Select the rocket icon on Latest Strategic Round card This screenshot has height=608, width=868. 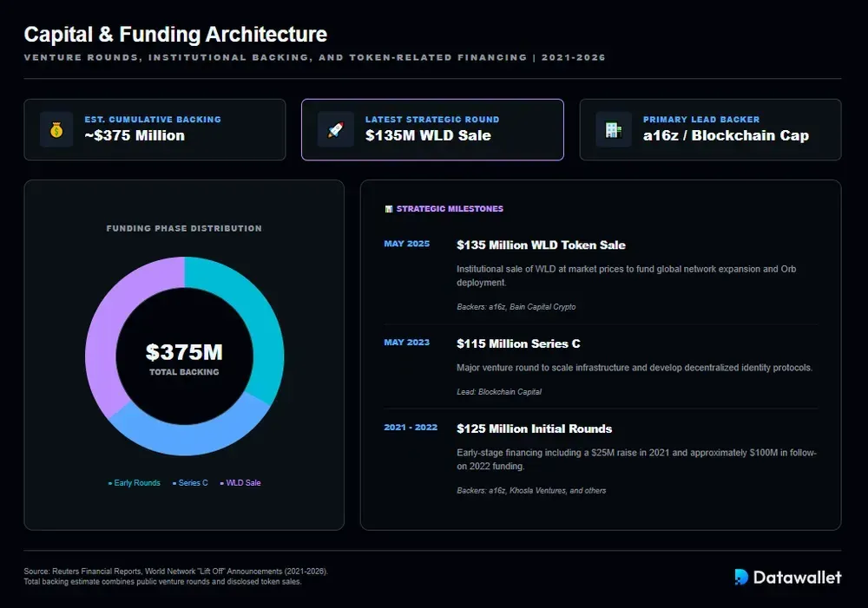(x=333, y=129)
